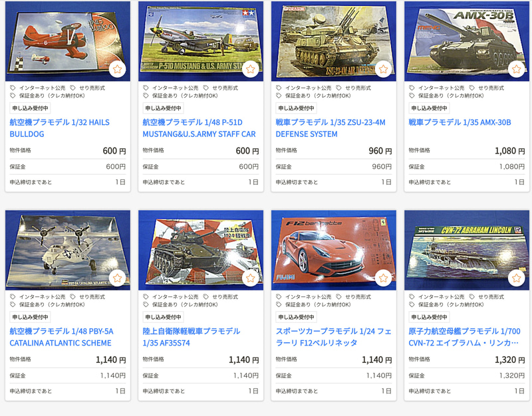The height and width of the screenshot is (416, 532).
Task: Click 申し込み受付中 badge on the CVN-72 card
Action: (x=429, y=317)
